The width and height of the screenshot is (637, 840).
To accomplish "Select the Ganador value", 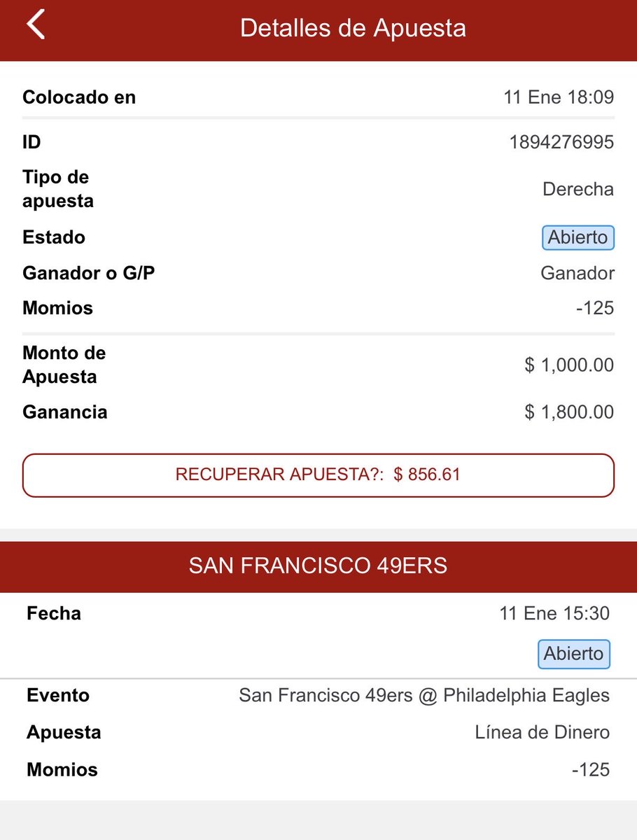I will coord(577,273).
